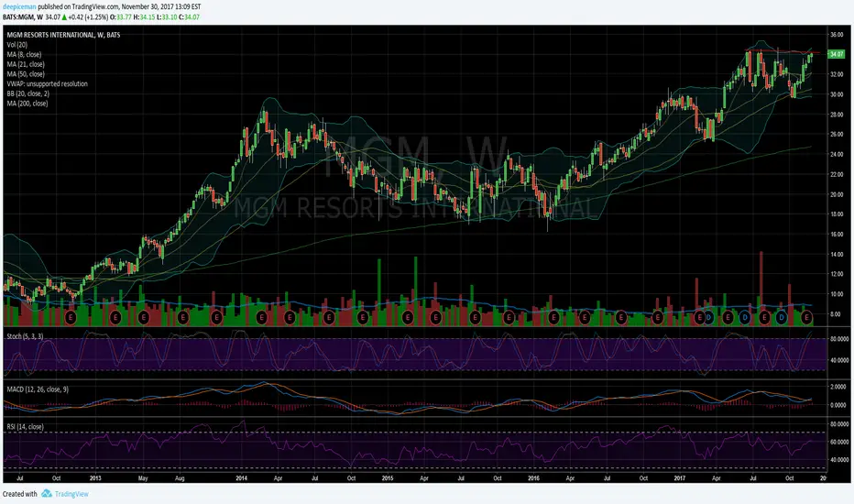Click the 36.00 price axis label
The width and height of the screenshot is (854, 504).
[x=836, y=34]
